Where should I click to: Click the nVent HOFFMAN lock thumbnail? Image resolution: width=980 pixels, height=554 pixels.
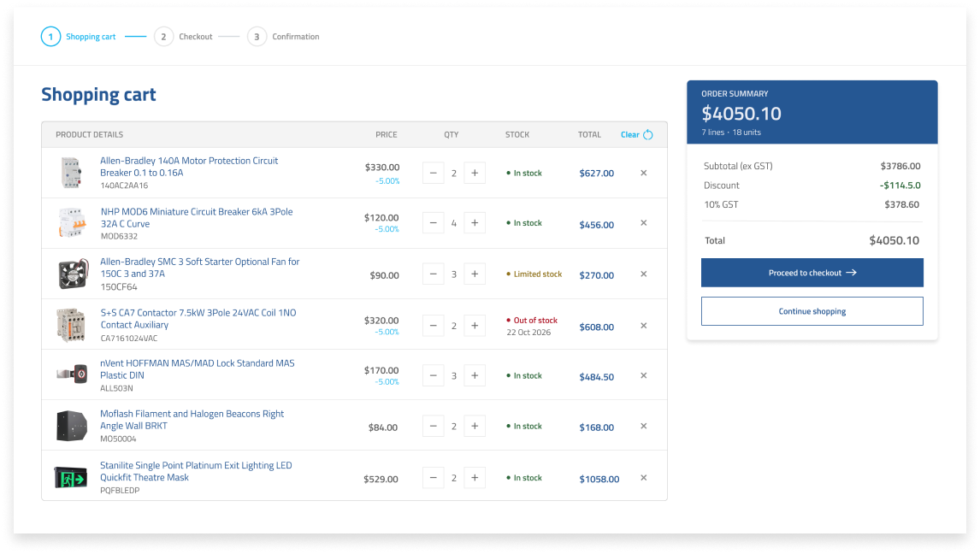(72, 374)
